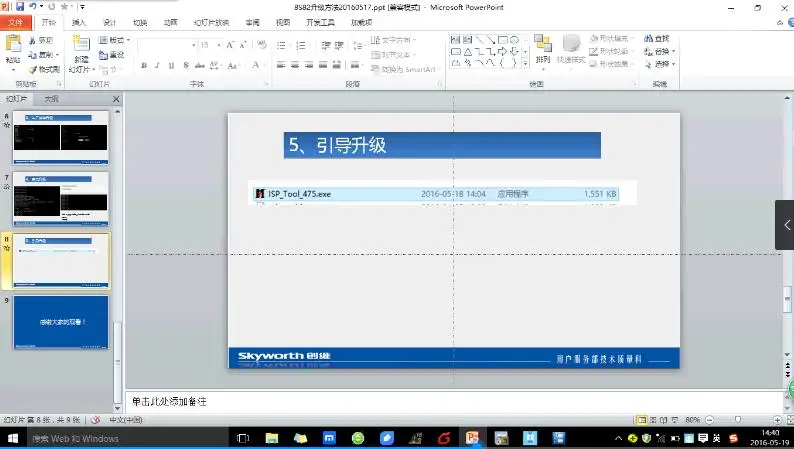Screen dimensions: 794x449
Task: Click the Find binoculars icon
Action: (649, 38)
